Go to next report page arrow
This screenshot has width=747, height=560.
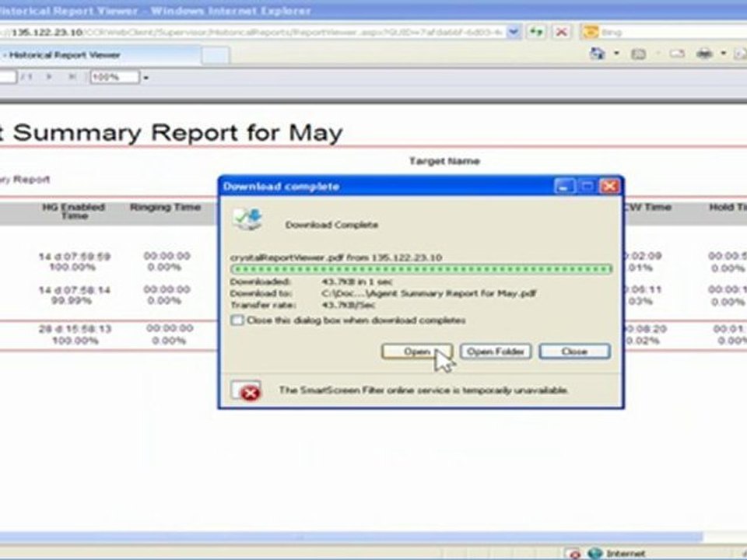[48, 76]
